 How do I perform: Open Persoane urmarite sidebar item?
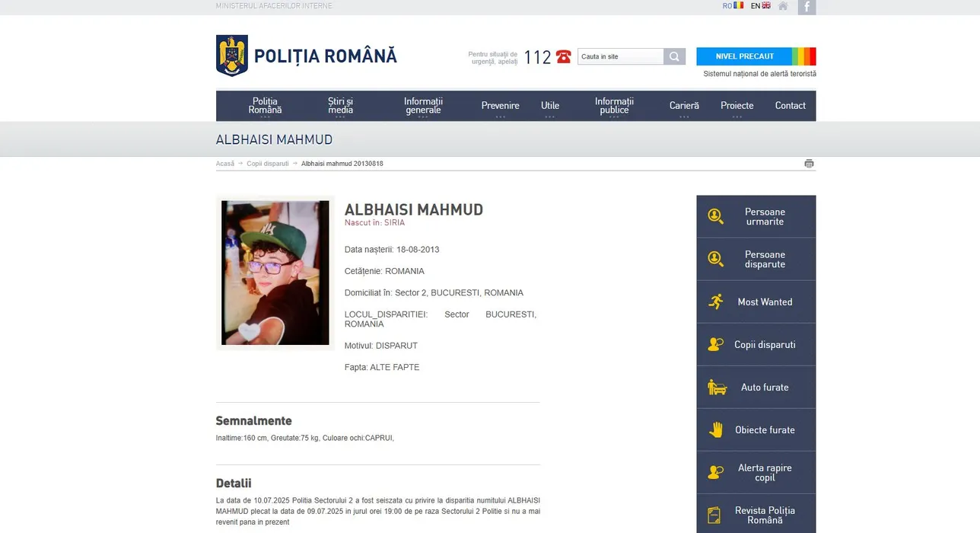pos(756,217)
